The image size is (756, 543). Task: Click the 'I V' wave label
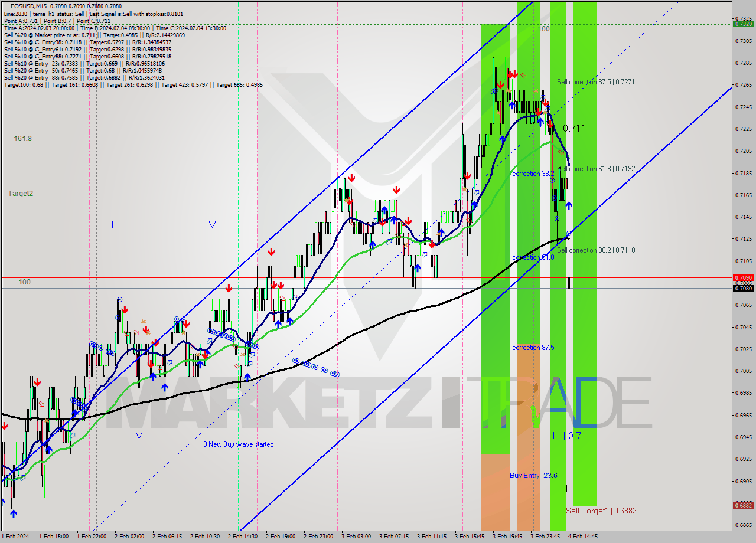pos(136,436)
